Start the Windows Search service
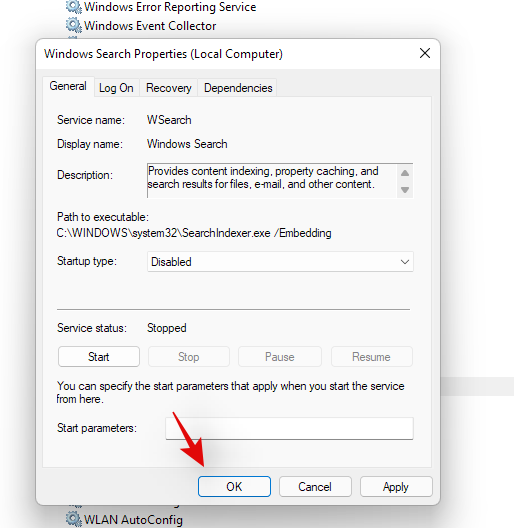This screenshot has width=514, height=528. [99, 357]
